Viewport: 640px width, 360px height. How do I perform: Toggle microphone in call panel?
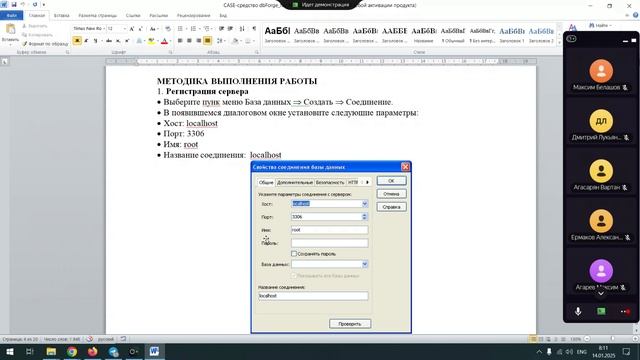click(578, 311)
